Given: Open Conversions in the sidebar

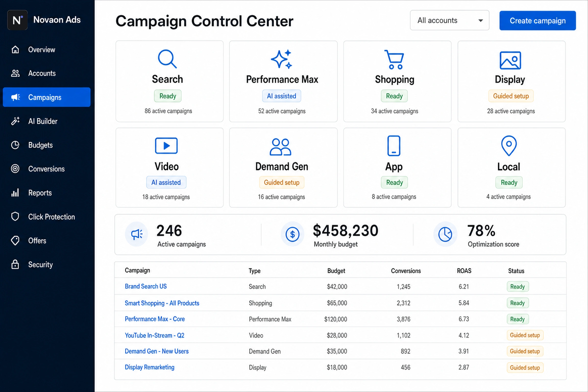Looking at the screenshot, I should pyautogui.click(x=46, y=169).
